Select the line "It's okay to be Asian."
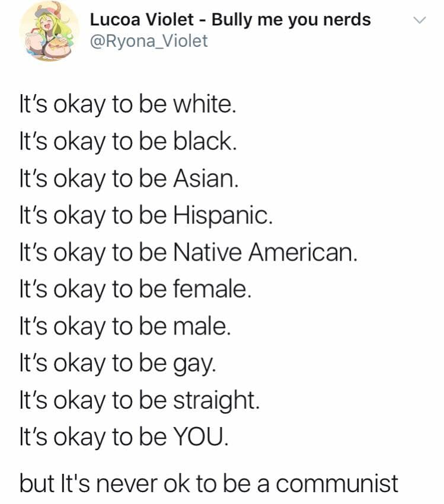This screenshot has height=504, width=444. (129, 179)
